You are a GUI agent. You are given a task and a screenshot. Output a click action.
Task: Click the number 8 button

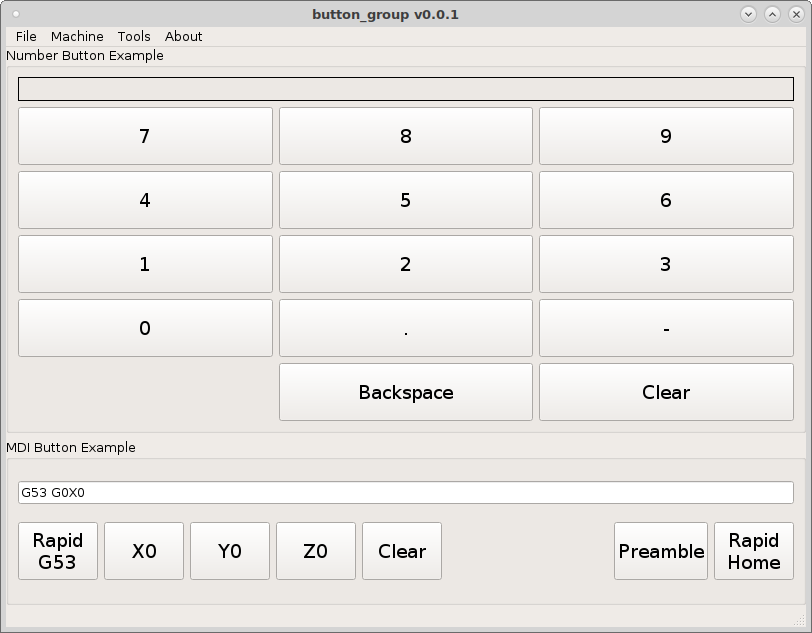coord(405,136)
